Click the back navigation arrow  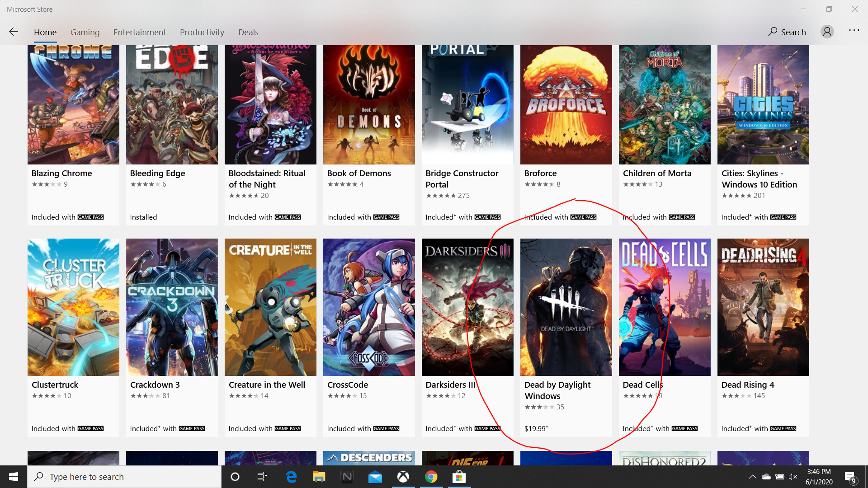[13, 32]
